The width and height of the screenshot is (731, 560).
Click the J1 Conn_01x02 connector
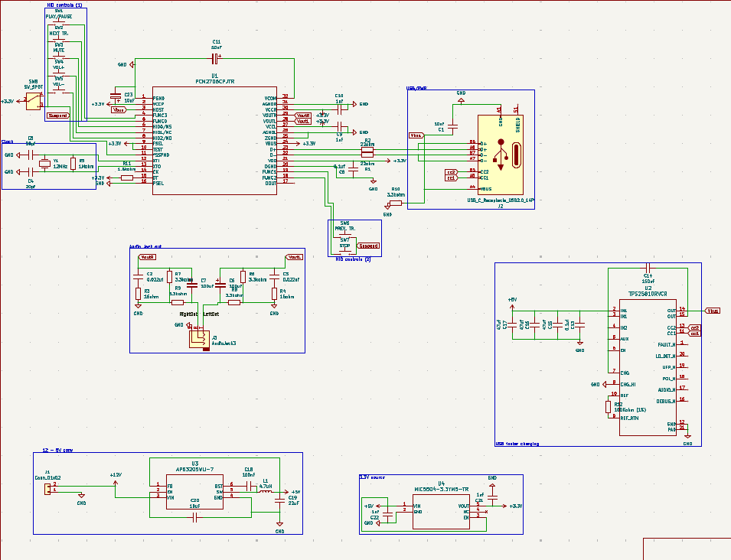[48, 487]
